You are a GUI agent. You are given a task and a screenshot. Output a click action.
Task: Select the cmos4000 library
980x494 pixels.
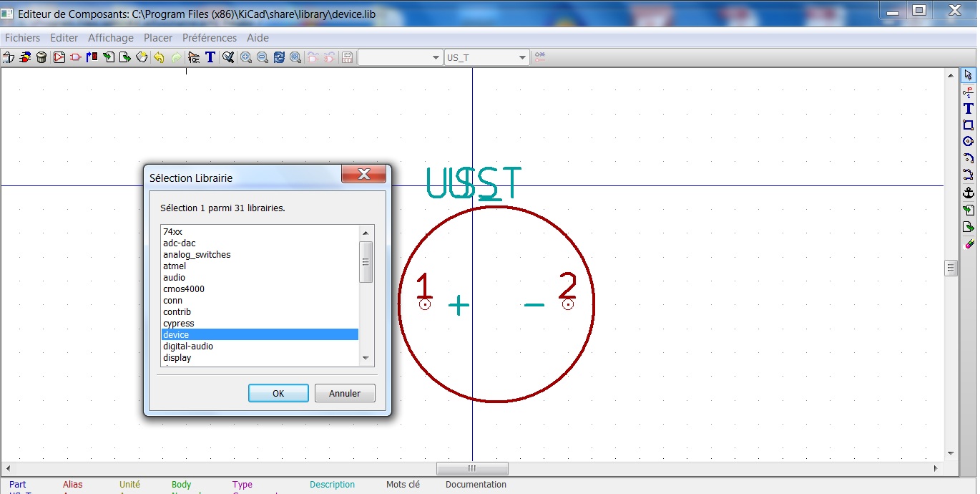pyautogui.click(x=260, y=289)
